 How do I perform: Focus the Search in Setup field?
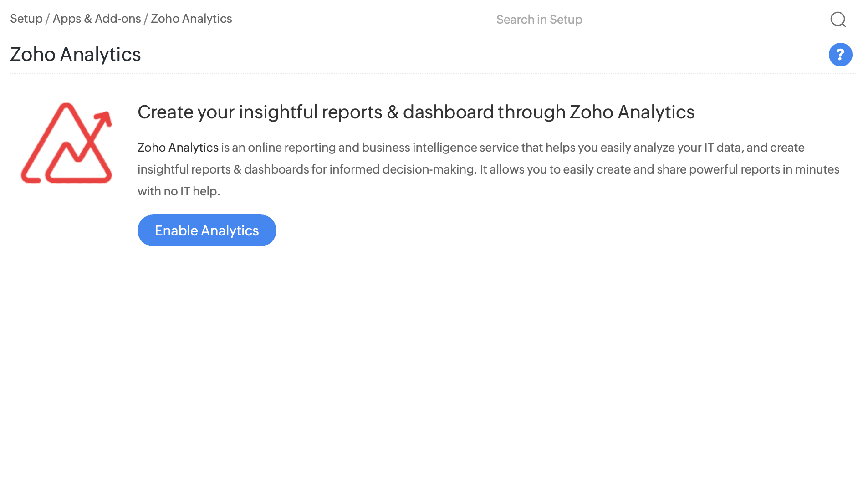656,20
